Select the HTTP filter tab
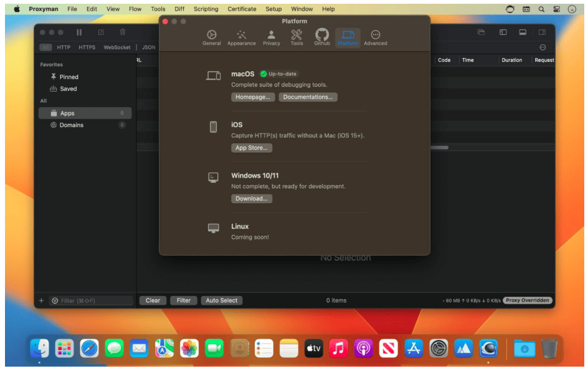The width and height of the screenshot is (588, 371). pos(64,47)
